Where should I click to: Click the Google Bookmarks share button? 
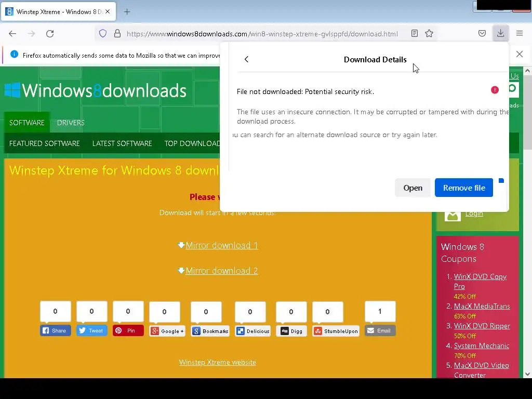tap(210, 331)
